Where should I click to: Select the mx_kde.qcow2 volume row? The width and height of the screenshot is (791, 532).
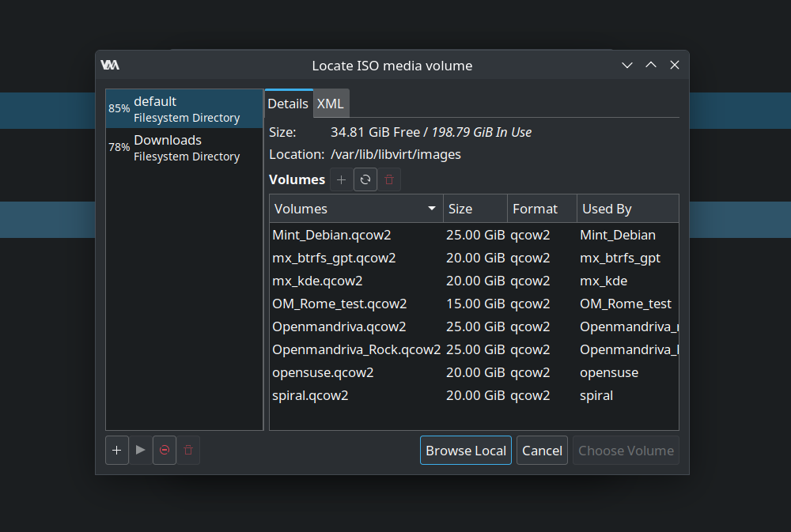(474, 281)
